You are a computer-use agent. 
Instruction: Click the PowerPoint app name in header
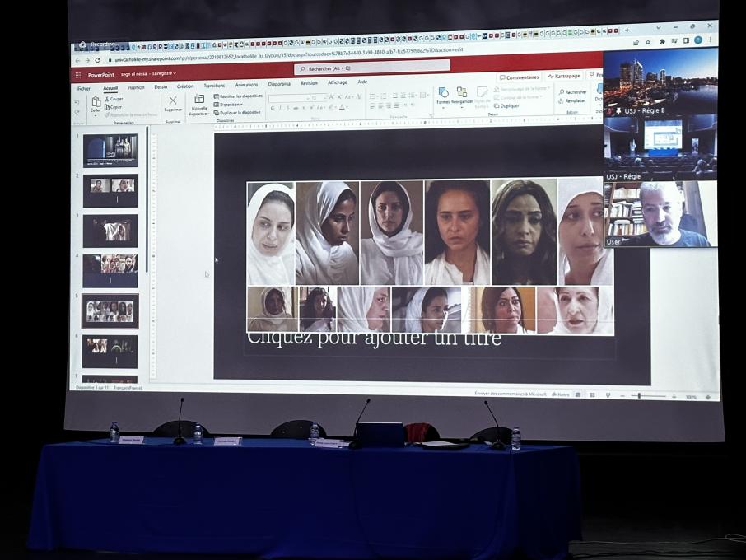tap(100, 75)
